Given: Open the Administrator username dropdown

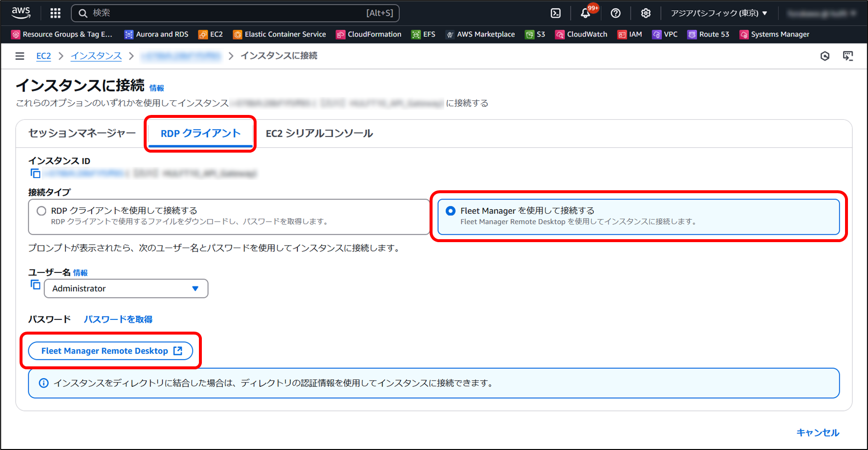Looking at the screenshot, I should (126, 289).
